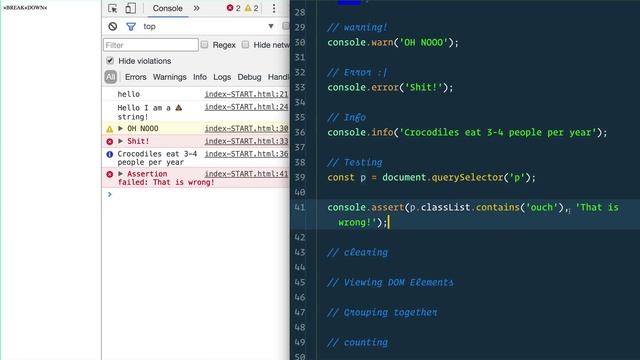Screen dimensions: 640x360
Task: Click the '// Viewing DOM Elements' comment
Action: (x=390, y=282)
